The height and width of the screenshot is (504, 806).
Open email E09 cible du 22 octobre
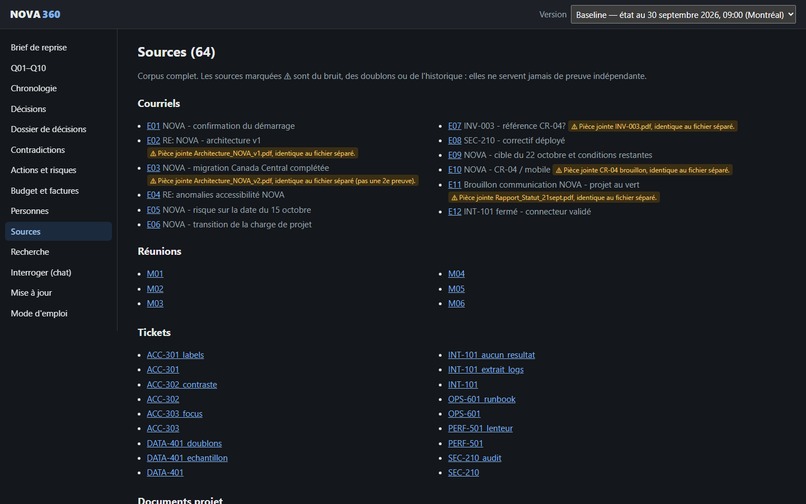pyautogui.click(x=454, y=155)
